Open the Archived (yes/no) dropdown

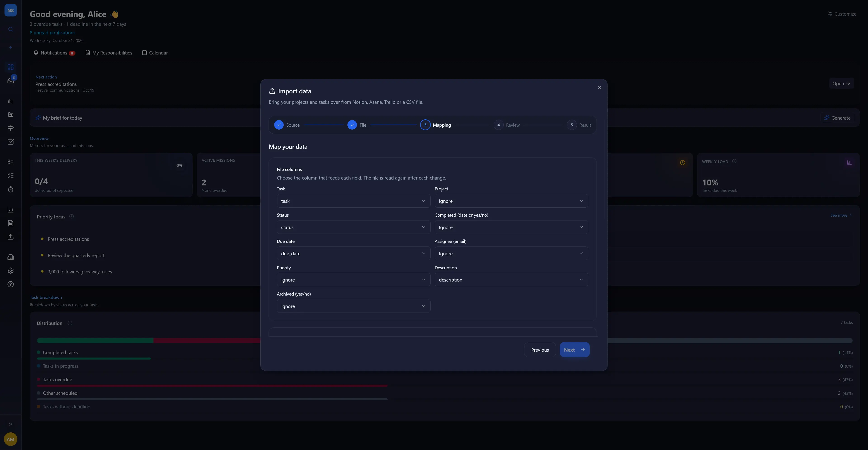coord(354,306)
